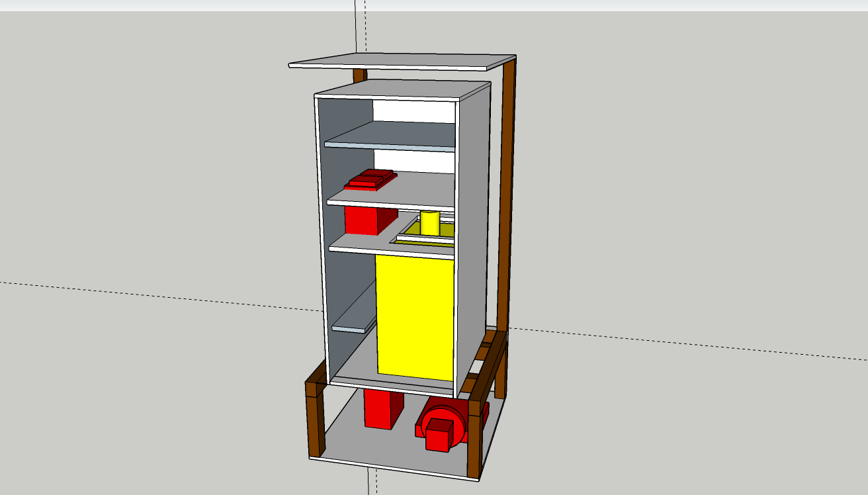Image resolution: width=868 pixels, height=495 pixels.
Task: Select the small red cube on motor front
Action: click(438, 437)
